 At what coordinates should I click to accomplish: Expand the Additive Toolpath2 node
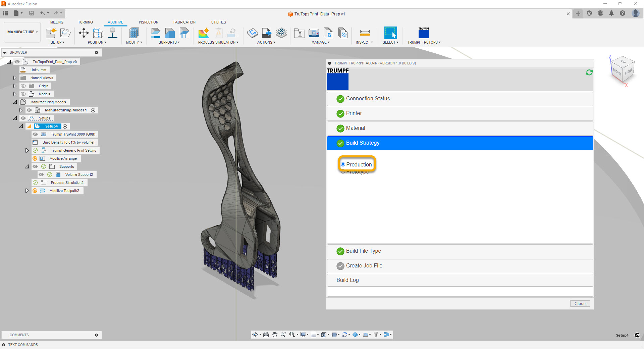27,191
